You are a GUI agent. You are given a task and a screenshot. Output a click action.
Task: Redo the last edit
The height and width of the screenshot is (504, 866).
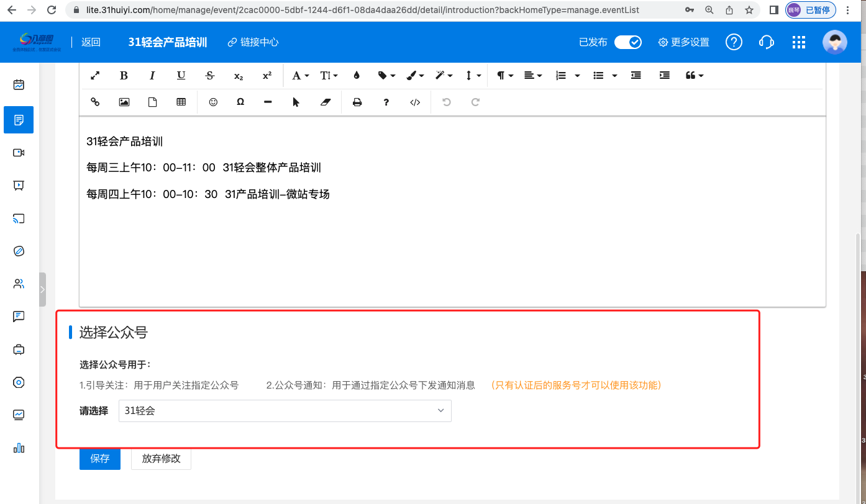pyautogui.click(x=475, y=102)
